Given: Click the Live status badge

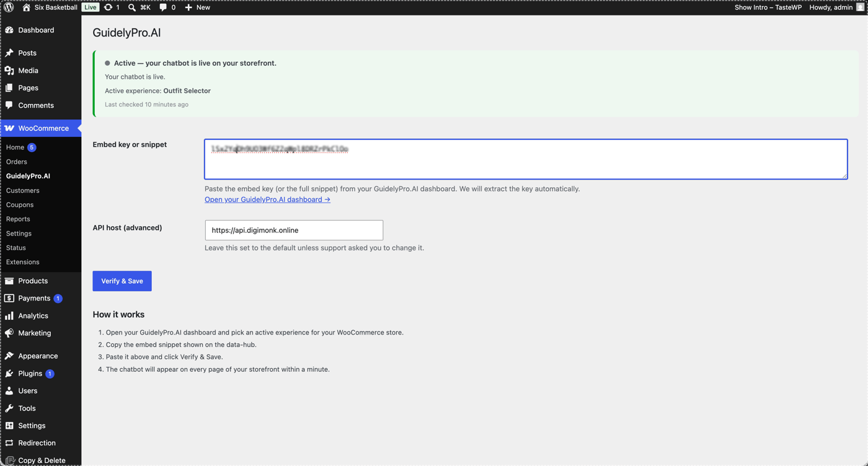Looking at the screenshot, I should 91,7.
